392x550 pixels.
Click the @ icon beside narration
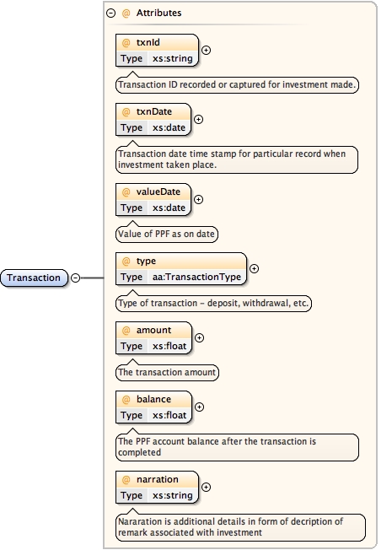click(x=126, y=479)
